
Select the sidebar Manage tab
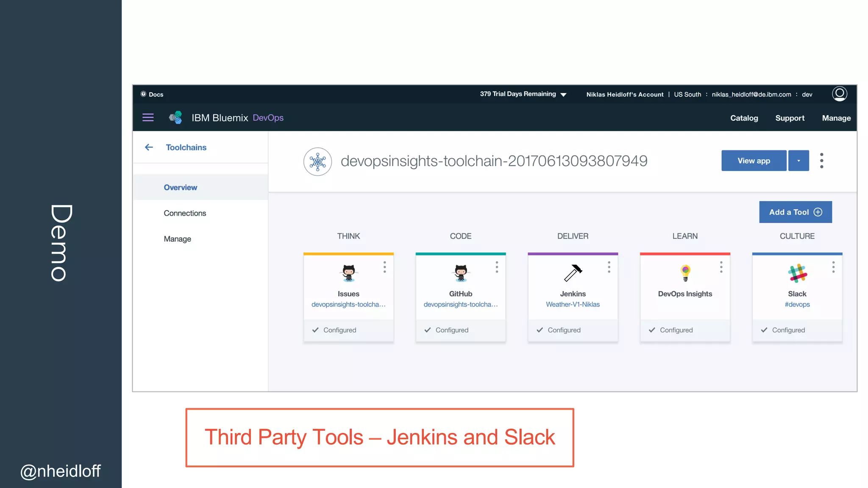[x=200, y=239]
